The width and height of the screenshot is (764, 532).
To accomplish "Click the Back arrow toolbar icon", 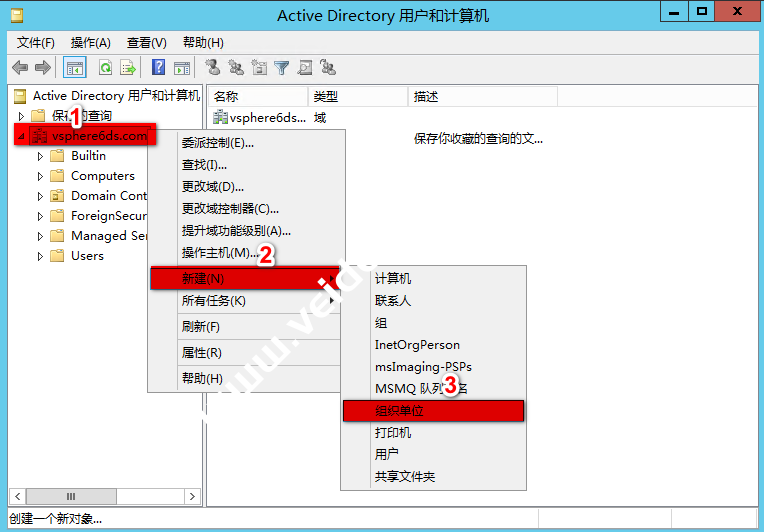I will (x=20, y=67).
